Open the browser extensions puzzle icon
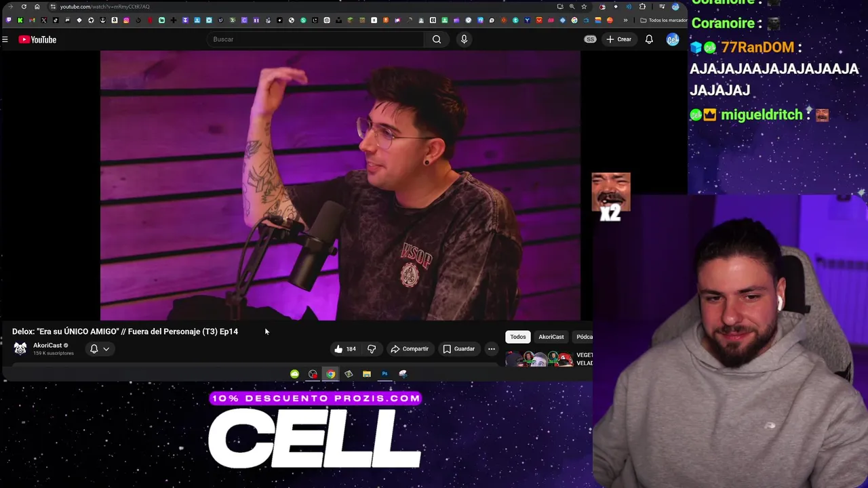The width and height of the screenshot is (868, 488). tap(642, 7)
